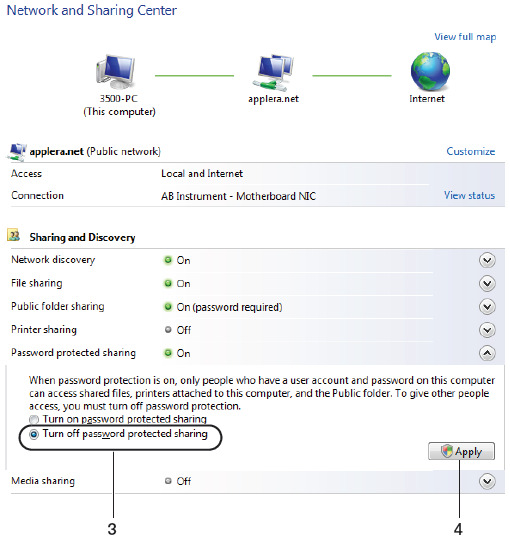Click the Internet globe icon
The image size is (510, 538).
pyautogui.click(x=430, y=71)
